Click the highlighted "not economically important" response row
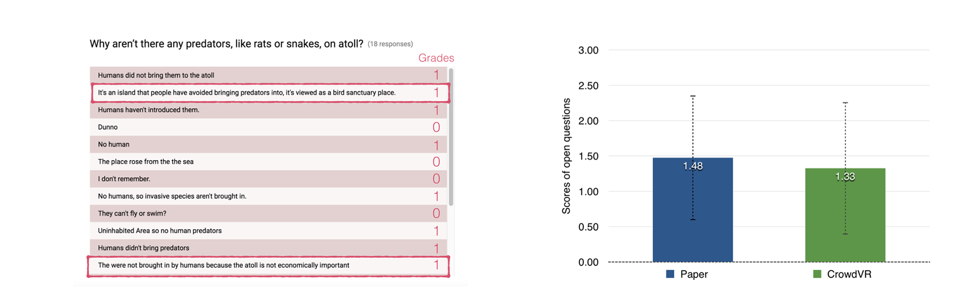This screenshot has width=980, height=306. pos(224,266)
